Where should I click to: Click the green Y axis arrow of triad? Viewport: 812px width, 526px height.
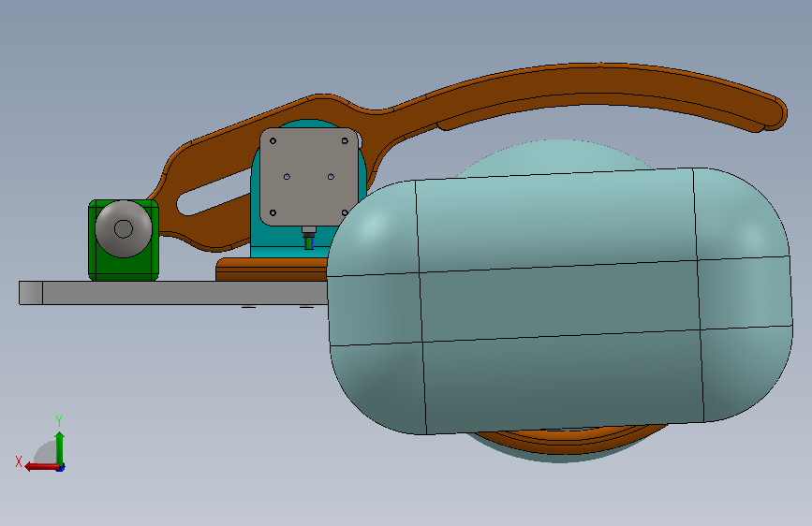[x=60, y=447]
